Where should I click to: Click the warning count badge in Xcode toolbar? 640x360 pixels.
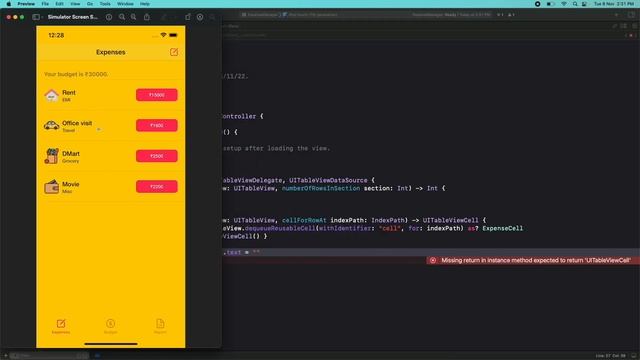[x=511, y=15]
